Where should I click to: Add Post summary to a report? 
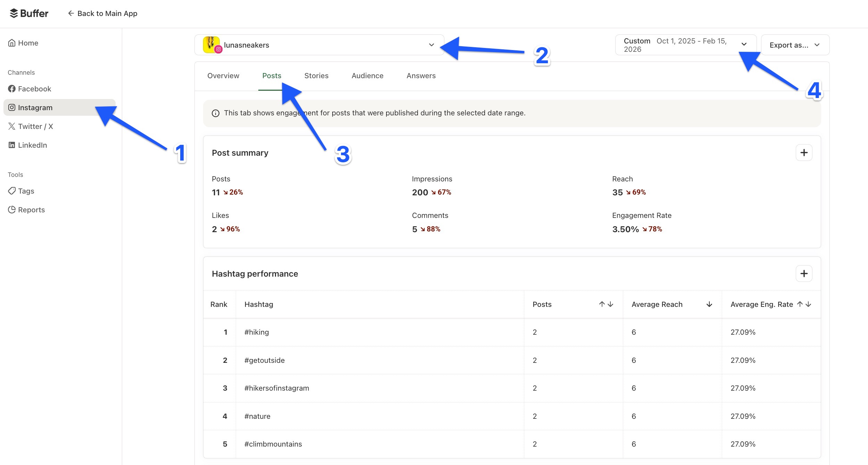tap(804, 153)
